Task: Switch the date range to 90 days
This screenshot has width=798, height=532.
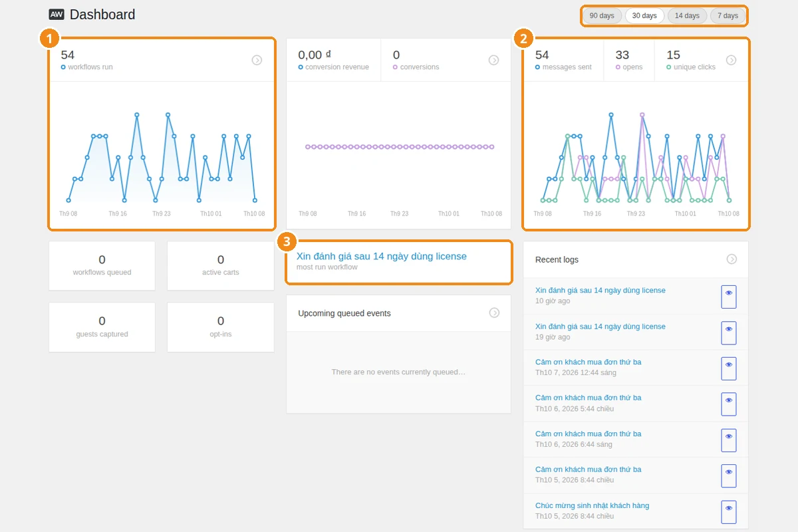Action: pyautogui.click(x=602, y=15)
